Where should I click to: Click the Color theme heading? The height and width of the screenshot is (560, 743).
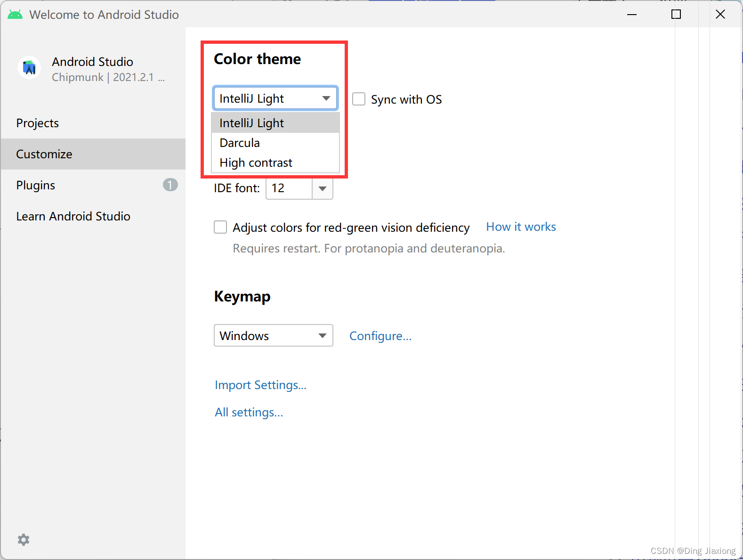[x=257, y=59]
